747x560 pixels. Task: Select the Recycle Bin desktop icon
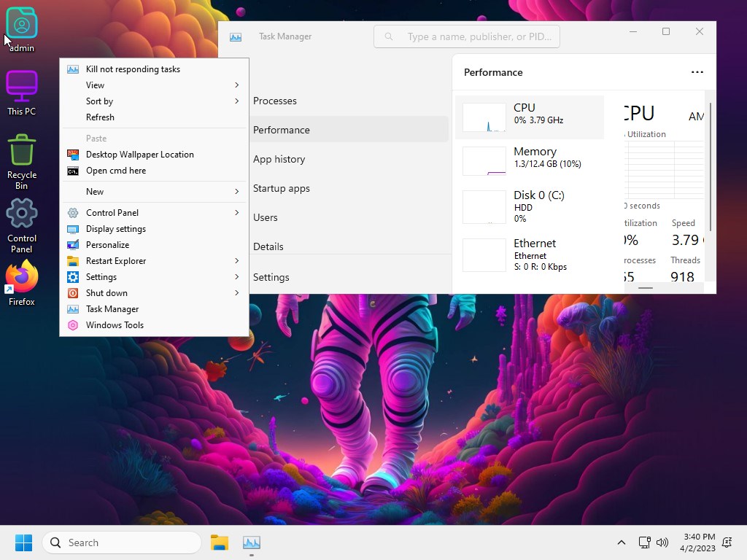(x=21, y=162)
